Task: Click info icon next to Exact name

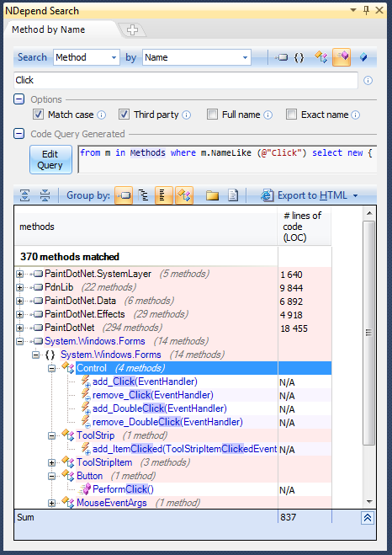Action: point(356,115)
